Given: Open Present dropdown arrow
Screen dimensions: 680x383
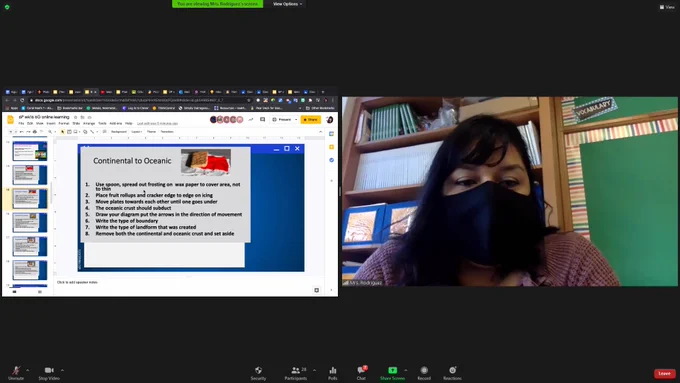Looking at the screenshot, I should click(296, 119).
